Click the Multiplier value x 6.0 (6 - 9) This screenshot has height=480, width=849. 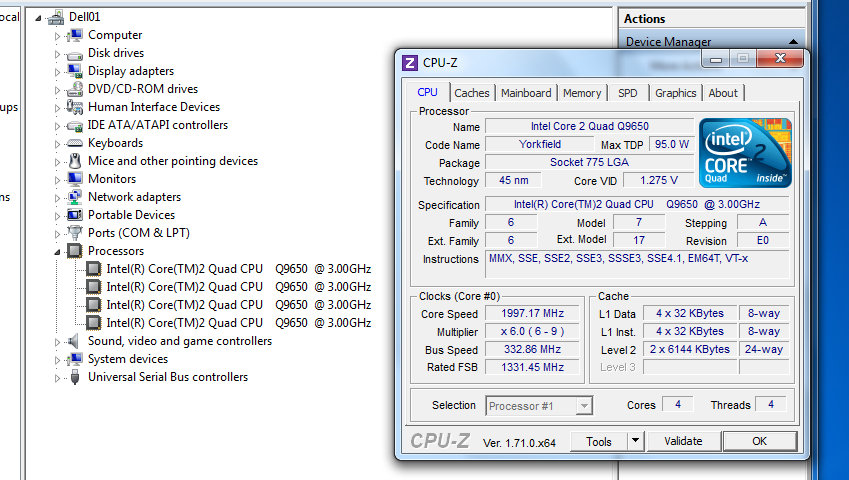(x=532, y=331)
